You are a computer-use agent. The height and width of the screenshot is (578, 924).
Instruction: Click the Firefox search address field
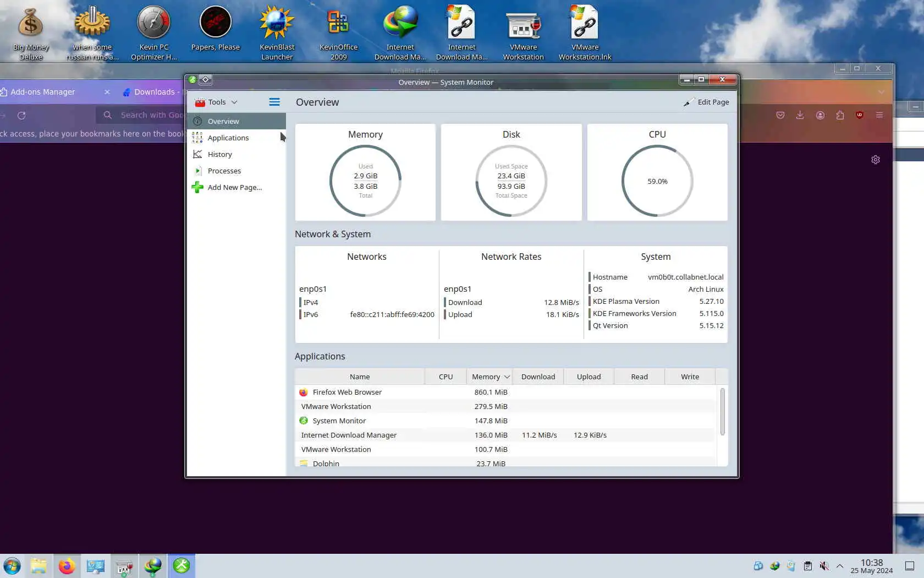[x=141, y=115]
